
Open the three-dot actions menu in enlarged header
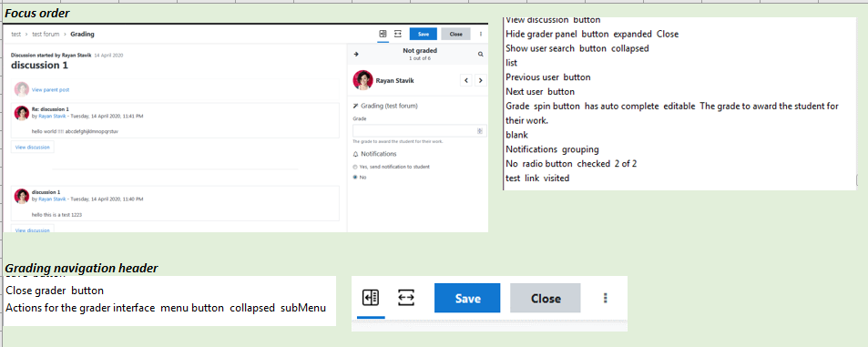[605, 298]
